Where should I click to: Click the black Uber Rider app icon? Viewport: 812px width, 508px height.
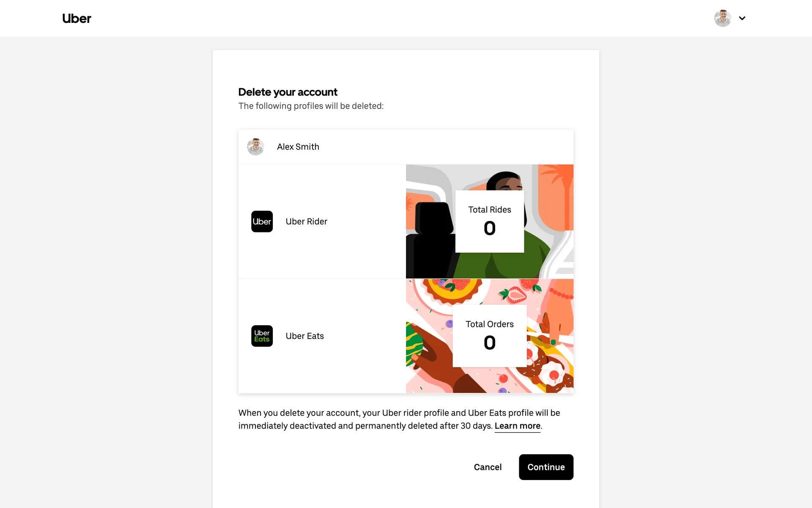262,221
